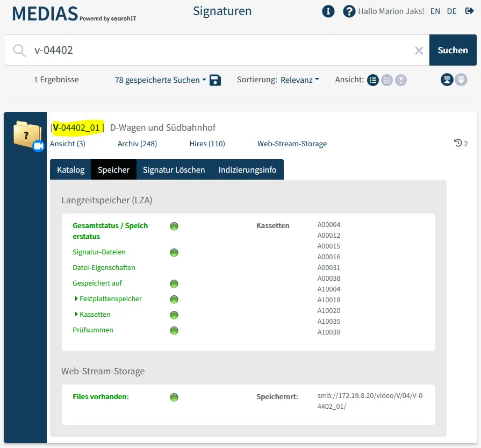Click the collapse all results icon

pos(447,80)
